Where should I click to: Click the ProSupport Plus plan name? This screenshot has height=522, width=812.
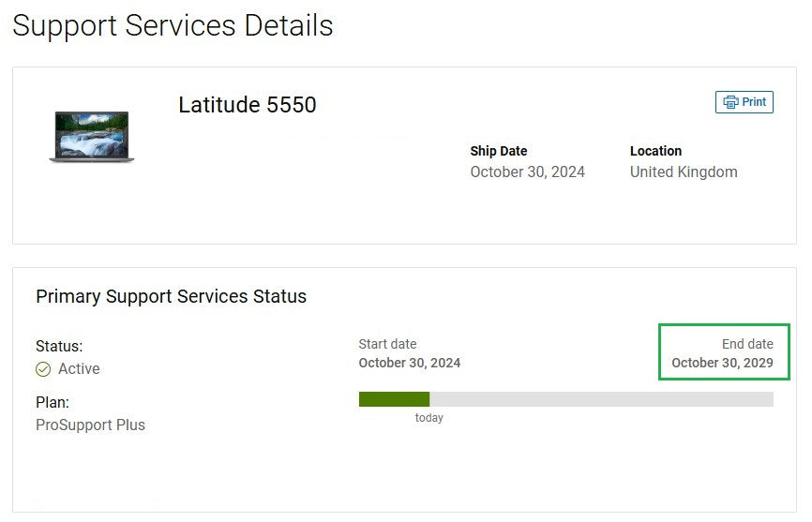pyautogui.click(x=90, y=425)
